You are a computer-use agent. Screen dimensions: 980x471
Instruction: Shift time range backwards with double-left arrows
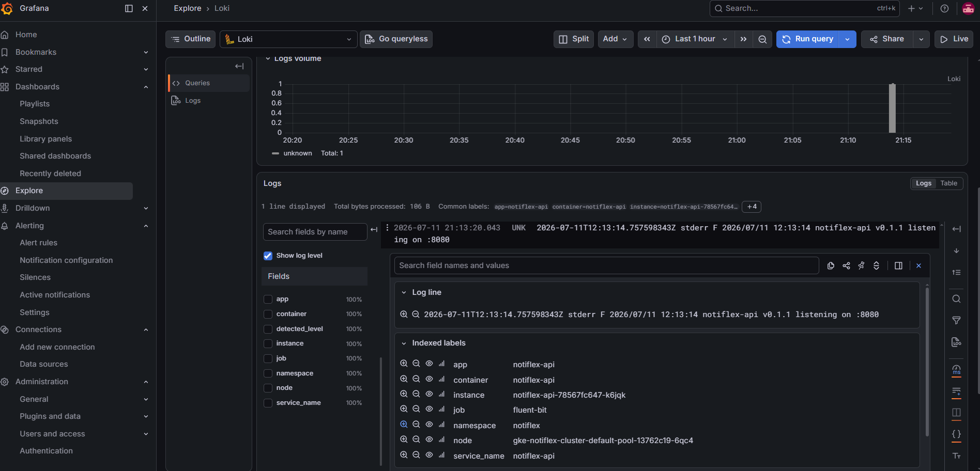647,39
